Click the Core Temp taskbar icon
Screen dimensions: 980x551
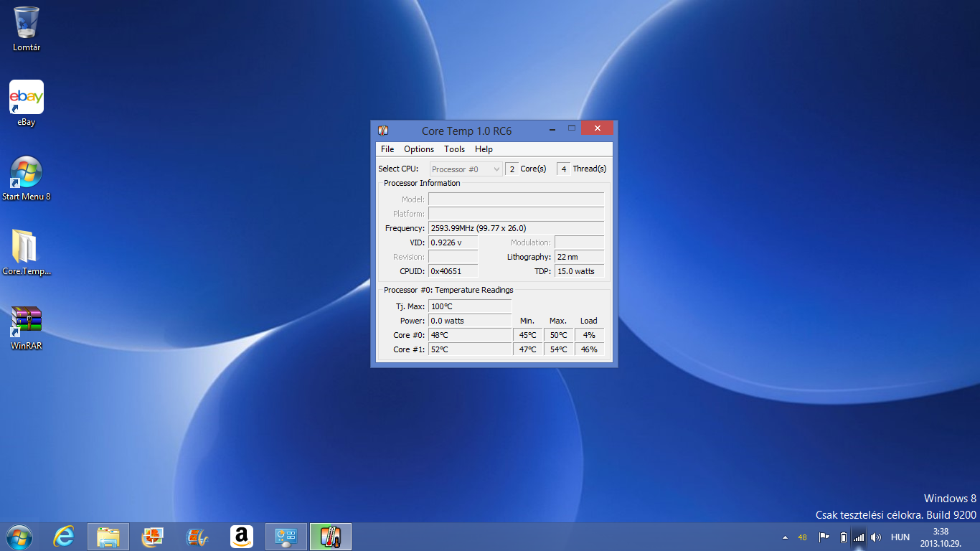[x=330, y=537]
